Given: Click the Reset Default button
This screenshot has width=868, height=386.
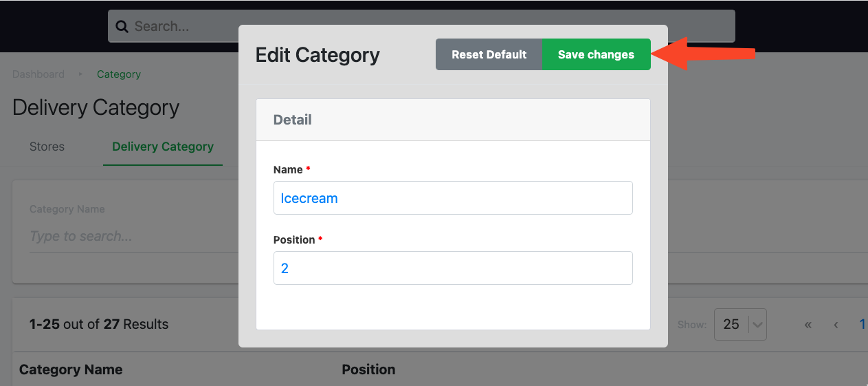Looking at the screenshot, I should [x=489, y=54].
